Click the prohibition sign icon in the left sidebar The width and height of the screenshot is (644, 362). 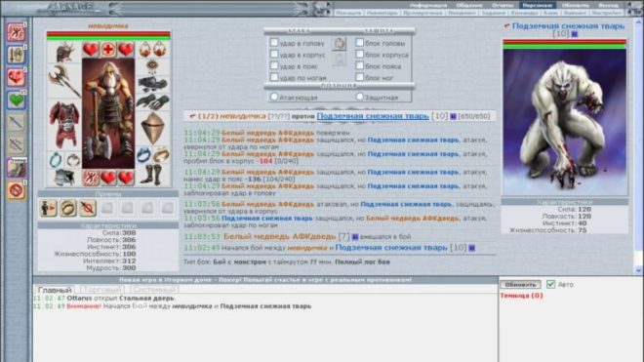click(16, 190)
